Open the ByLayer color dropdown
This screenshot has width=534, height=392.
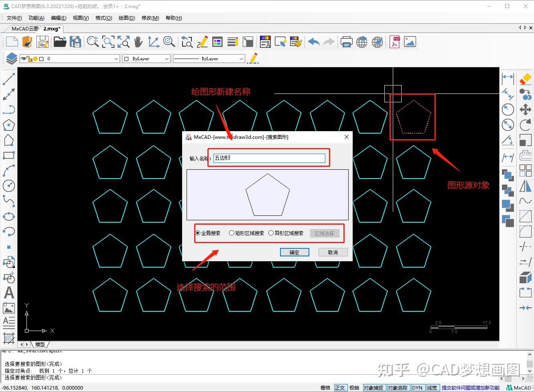(146, 59)
